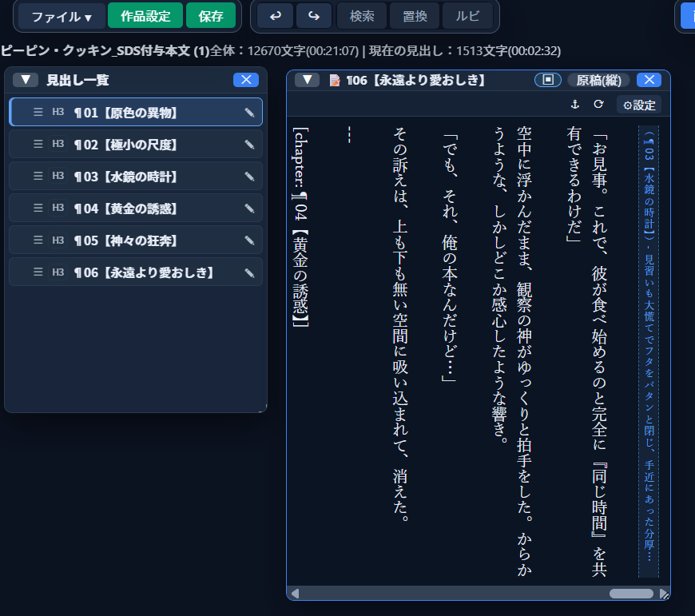Screen dimensions: 695x616
Task: Edit heading ¶04 with pencil icon
Action: point(249,209)
